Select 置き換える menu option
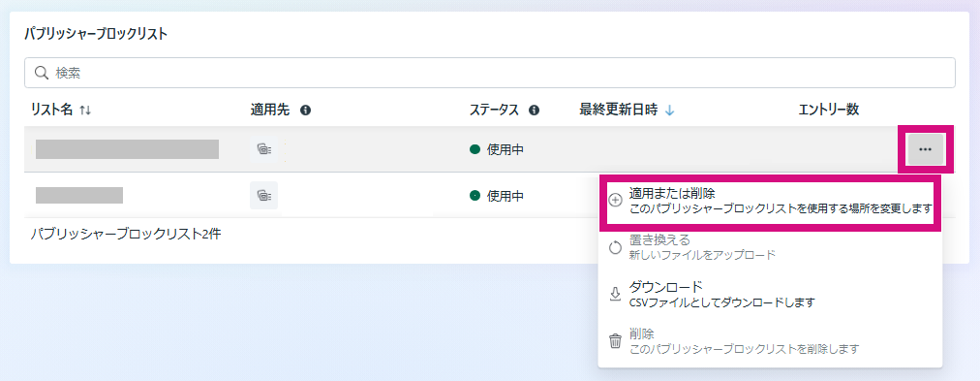Image resolution: width=980 pixels, height=381 pixels. pos(770,247)
